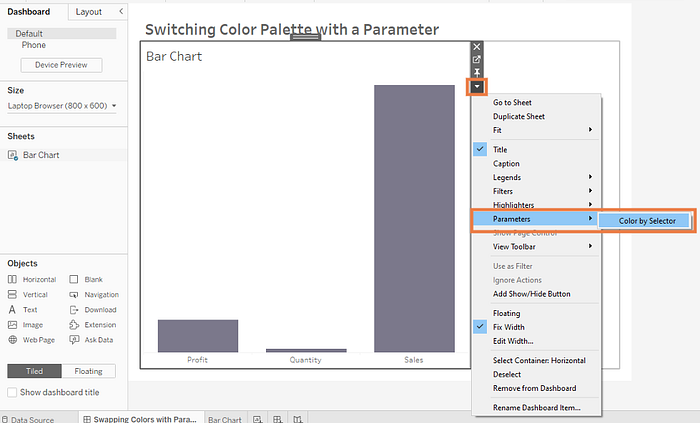
Task: Expand the Highlighters submenu
Action: coord(536,205)
